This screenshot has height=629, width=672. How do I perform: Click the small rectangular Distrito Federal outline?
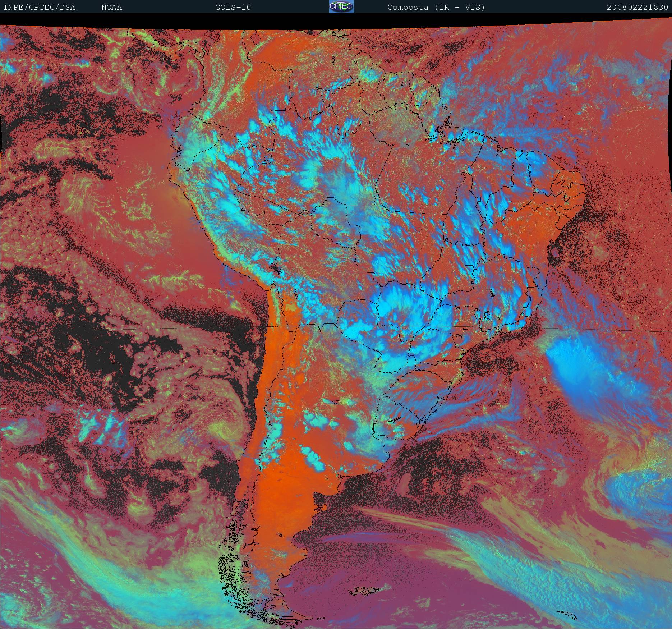pyautogui.click(x=469, y=267)
